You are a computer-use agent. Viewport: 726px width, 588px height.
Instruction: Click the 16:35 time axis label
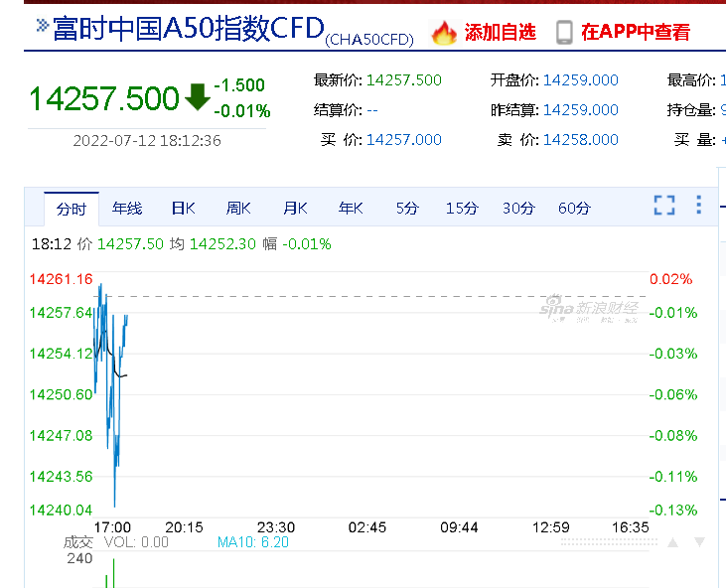[630, 527]
